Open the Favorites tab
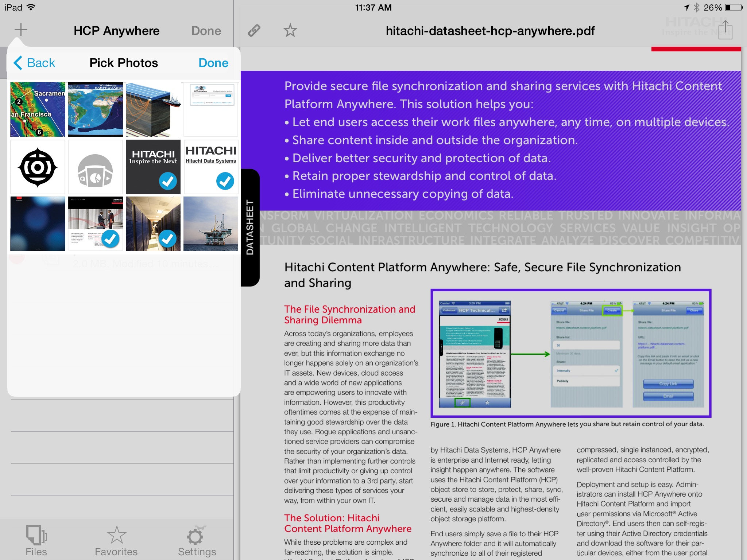 [x=116, y=541]
